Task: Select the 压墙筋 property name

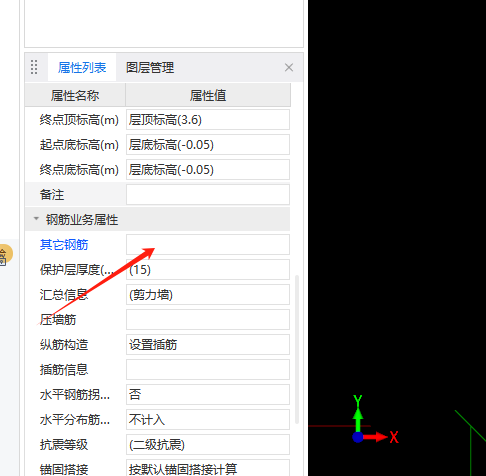Action: pos(58,320)
